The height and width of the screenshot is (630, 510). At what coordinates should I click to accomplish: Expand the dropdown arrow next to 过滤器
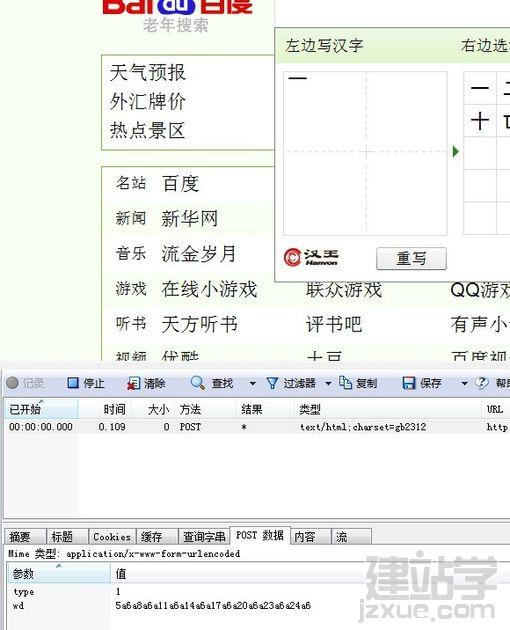click(328, 383)
